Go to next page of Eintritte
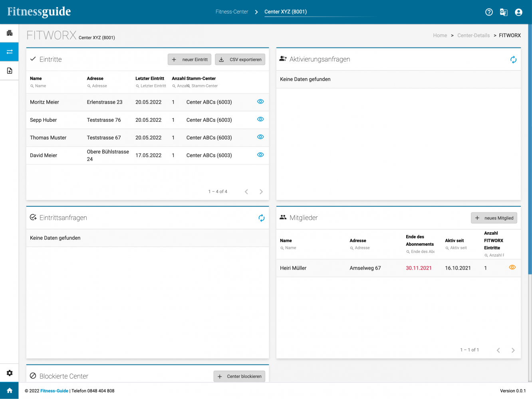This screenshot has width=532, height=399. tap(261, 192)
